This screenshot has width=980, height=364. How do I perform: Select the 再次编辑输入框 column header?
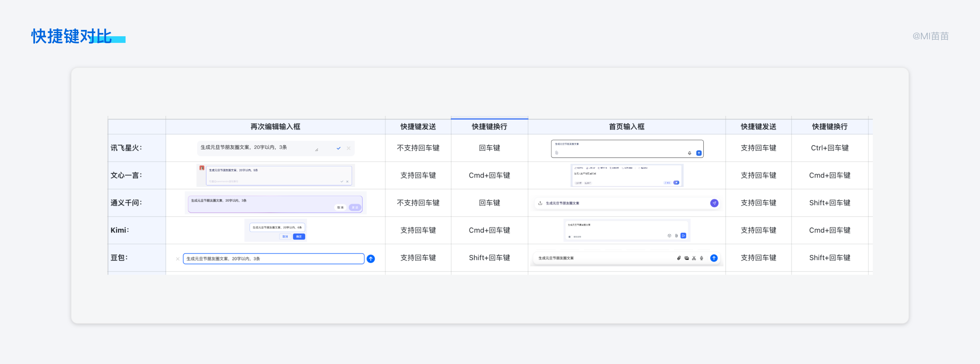[275, 127]
